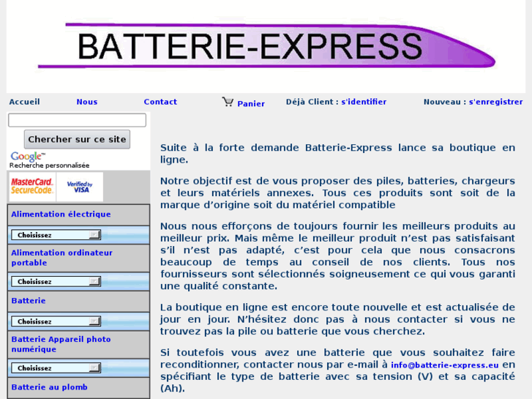Click paragraph starting 'Suite à la forte demande'
Viewport: 532px width, 399px height.
(337, 154)
